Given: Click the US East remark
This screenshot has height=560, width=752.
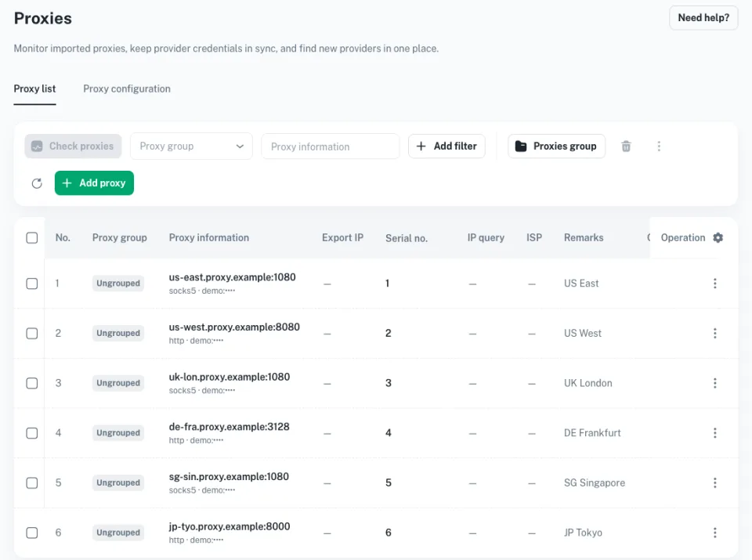Looking at the screenshot, I should 581,284.
